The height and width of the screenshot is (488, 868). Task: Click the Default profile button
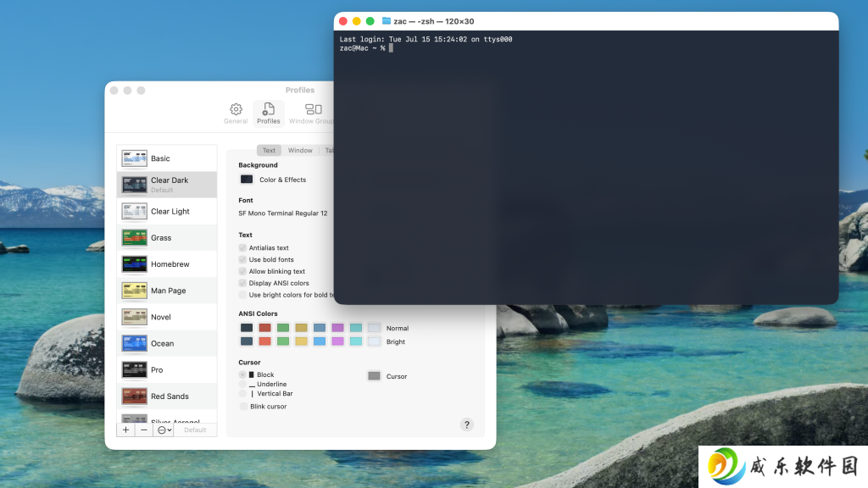pos(195,430)
